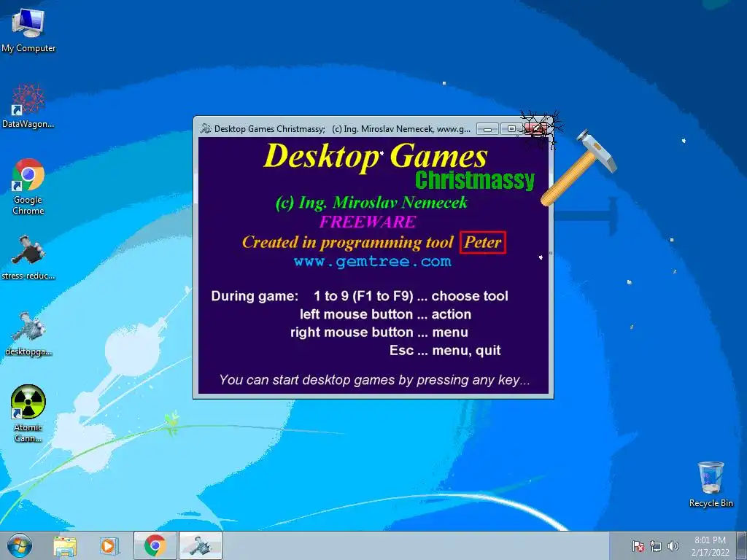
Task: Click the Desktop Games window title icon
Action: [206, 128]
